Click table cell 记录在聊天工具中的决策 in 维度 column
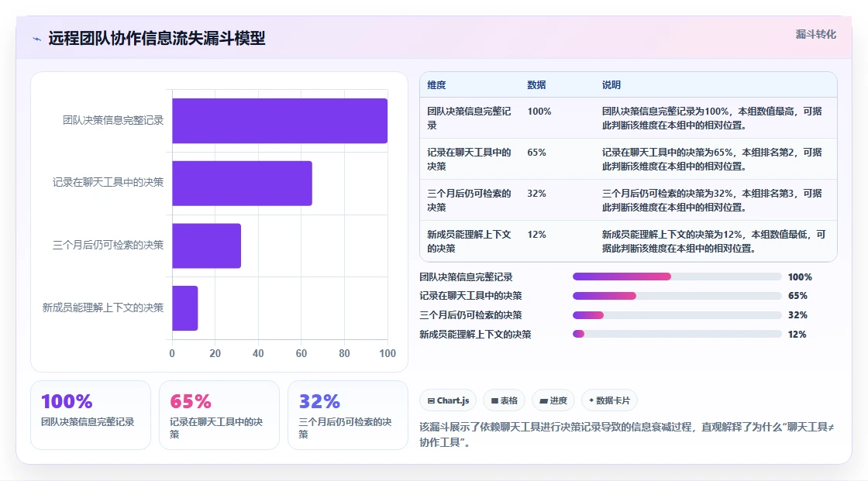The height and width of the screenshot is (481, 868). (x=469, y=159)
